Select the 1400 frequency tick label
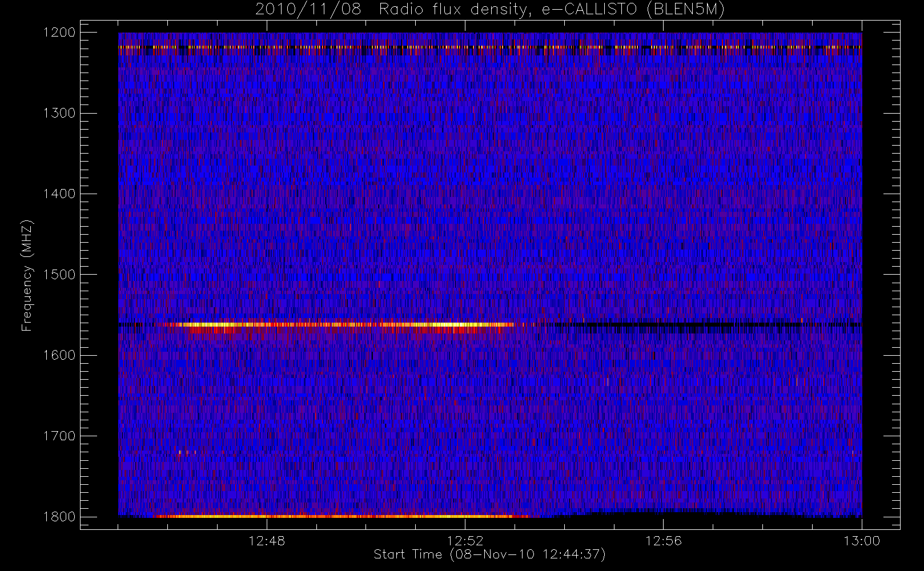This screenshot has height=571, width=924. click(x=59, y=194)
